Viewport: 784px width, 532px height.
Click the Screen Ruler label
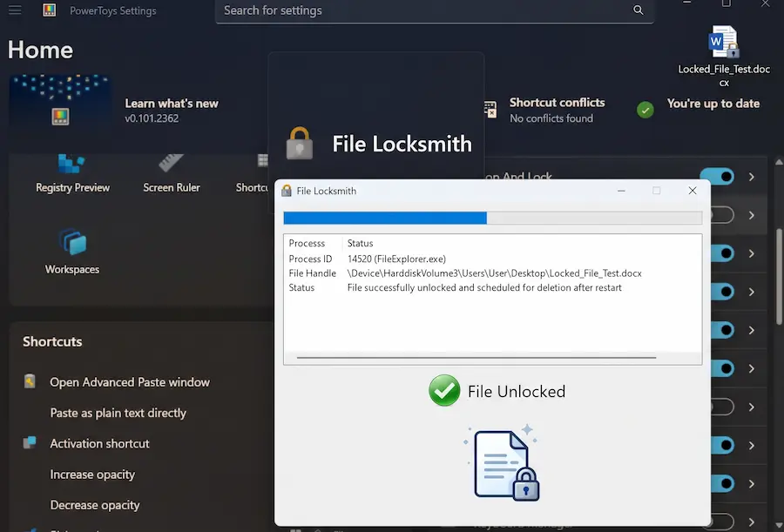coord(172,187)
